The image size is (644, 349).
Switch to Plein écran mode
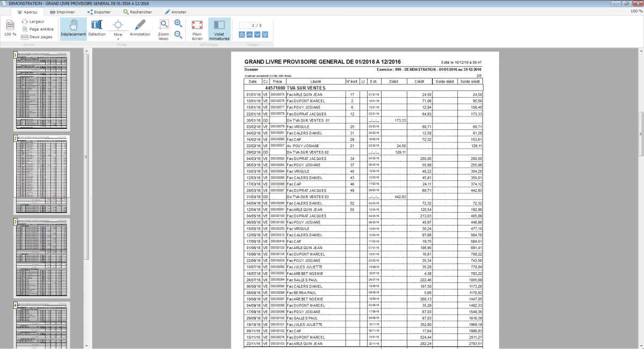[197, 30]
